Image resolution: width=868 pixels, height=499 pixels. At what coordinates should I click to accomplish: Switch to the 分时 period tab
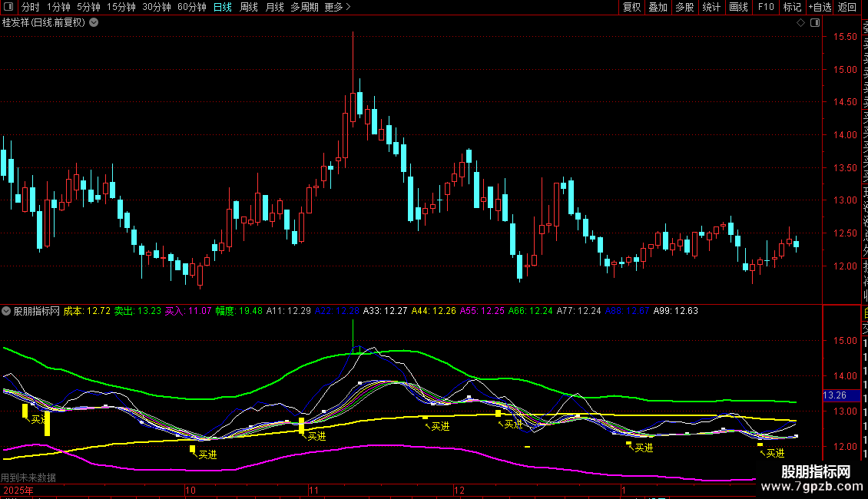(31, 7)
